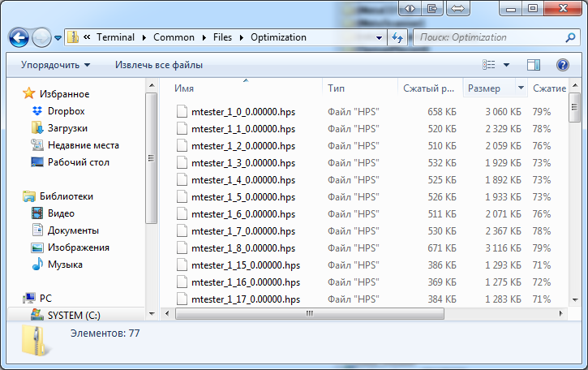Select Terminal in the address breadcrumb
The width and height of the screenshot is (588, 370).
115,37
